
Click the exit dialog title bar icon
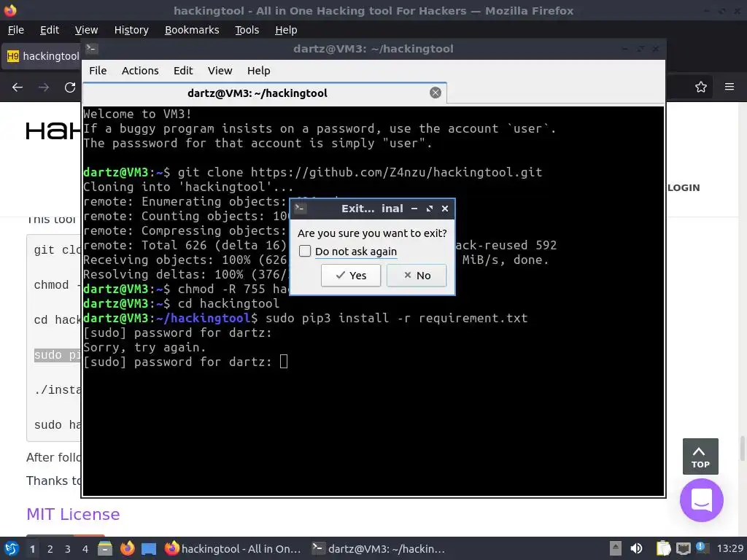pos(300,208)
